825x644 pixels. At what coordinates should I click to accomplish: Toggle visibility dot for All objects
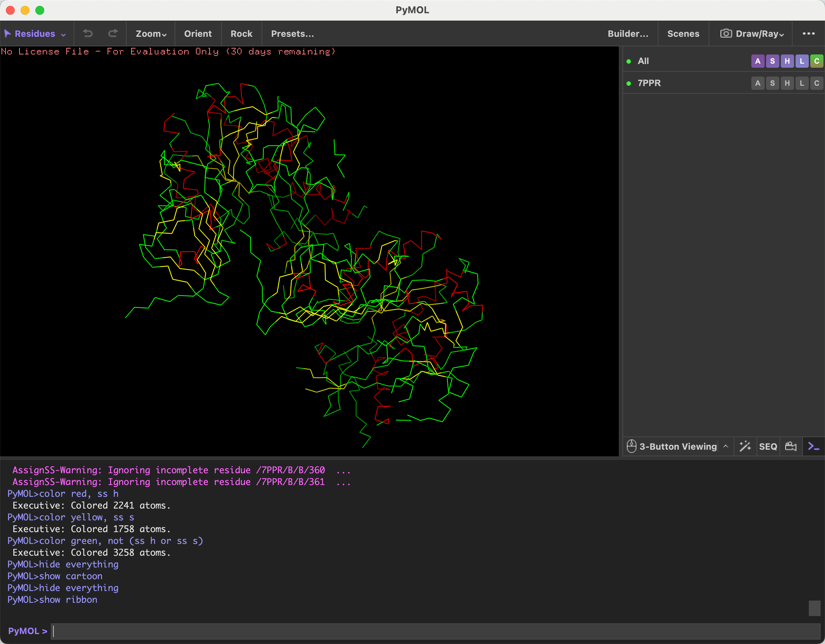(629, 61)
